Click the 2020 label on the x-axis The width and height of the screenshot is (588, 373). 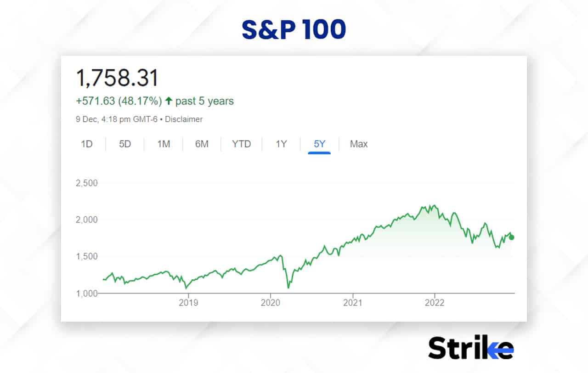pyautogui.click(x=271, y=303)
